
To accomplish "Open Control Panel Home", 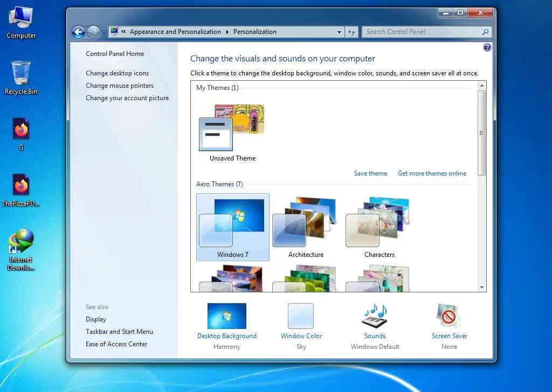I will coord(115,54).
